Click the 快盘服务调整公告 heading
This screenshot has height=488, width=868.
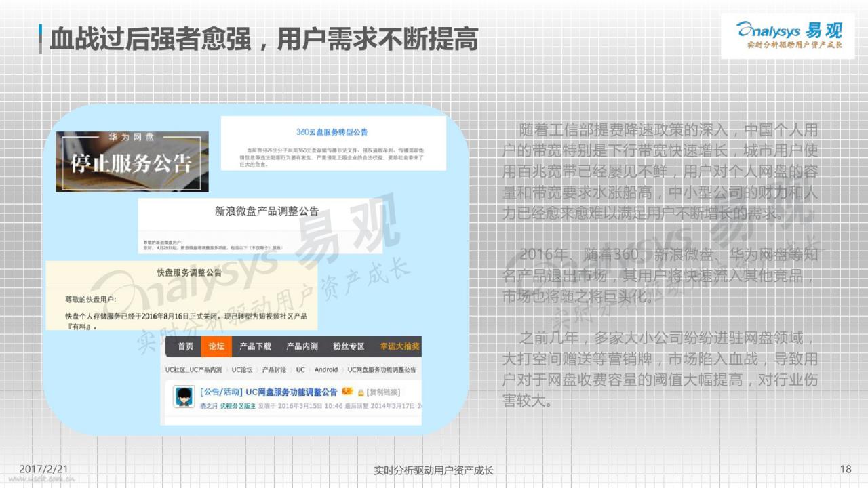pyautogui.click(x=189, y=272)
